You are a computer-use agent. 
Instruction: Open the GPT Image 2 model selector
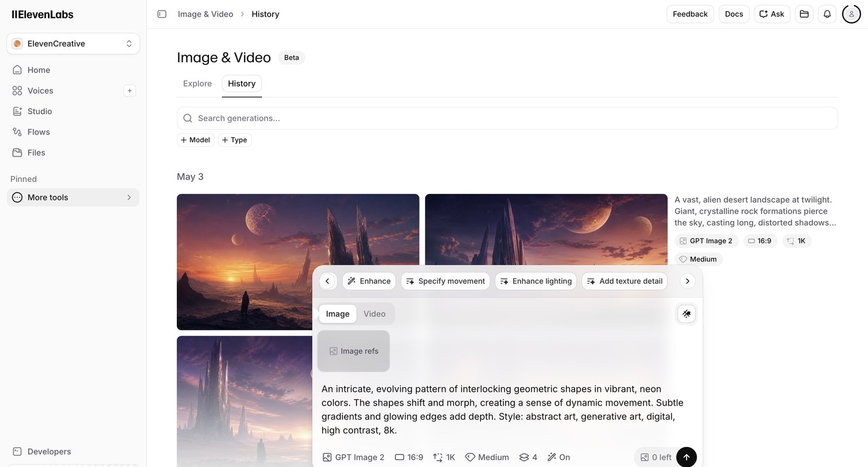[x=354, y=457]
